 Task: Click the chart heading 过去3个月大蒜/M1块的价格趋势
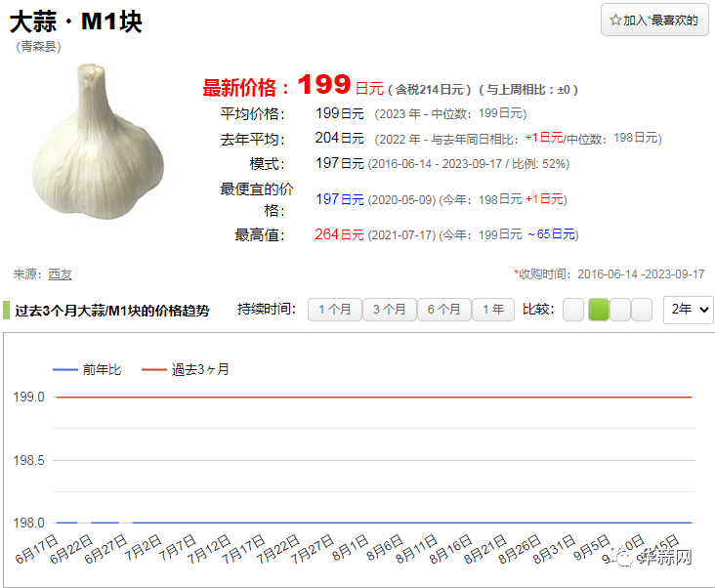tap(112, 311)
